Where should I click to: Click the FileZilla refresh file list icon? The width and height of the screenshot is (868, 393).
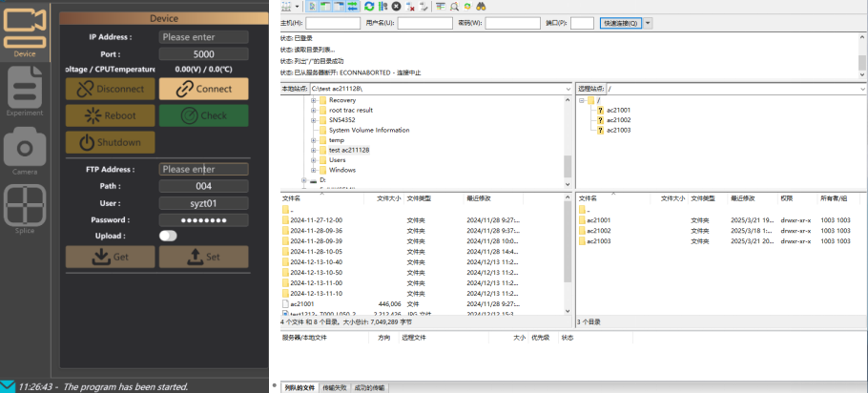[369, 6]
